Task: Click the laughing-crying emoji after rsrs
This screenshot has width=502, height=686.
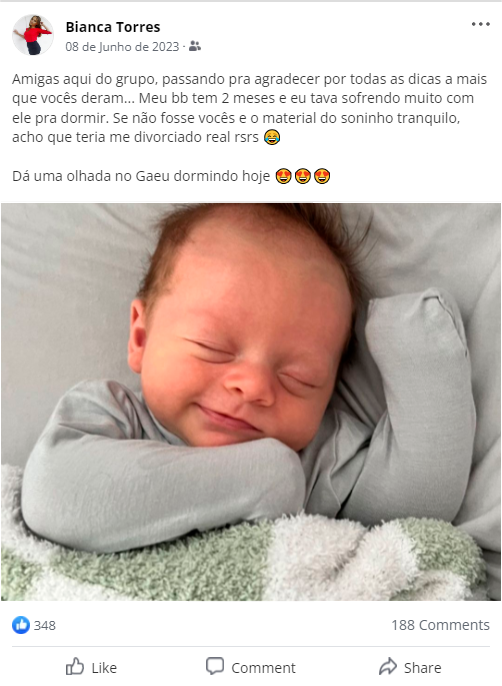Action: [x=272, y=137]
